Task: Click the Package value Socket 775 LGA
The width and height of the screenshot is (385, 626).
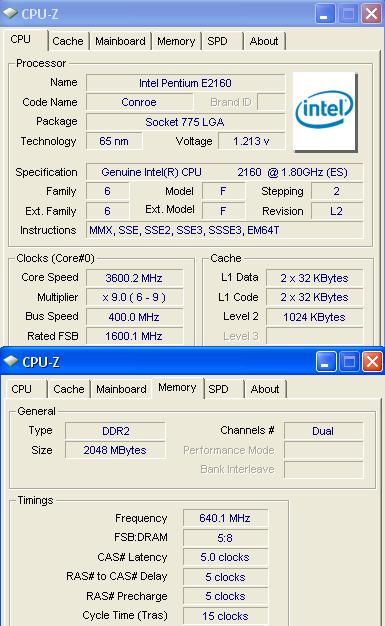Action: (185, 122)
